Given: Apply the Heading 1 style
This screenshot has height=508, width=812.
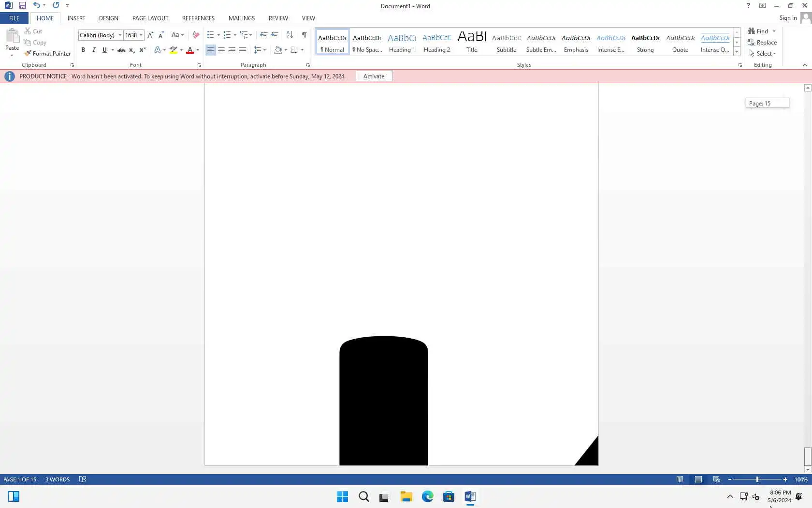Looking at the screenshot, I should [x=402, y=43].
